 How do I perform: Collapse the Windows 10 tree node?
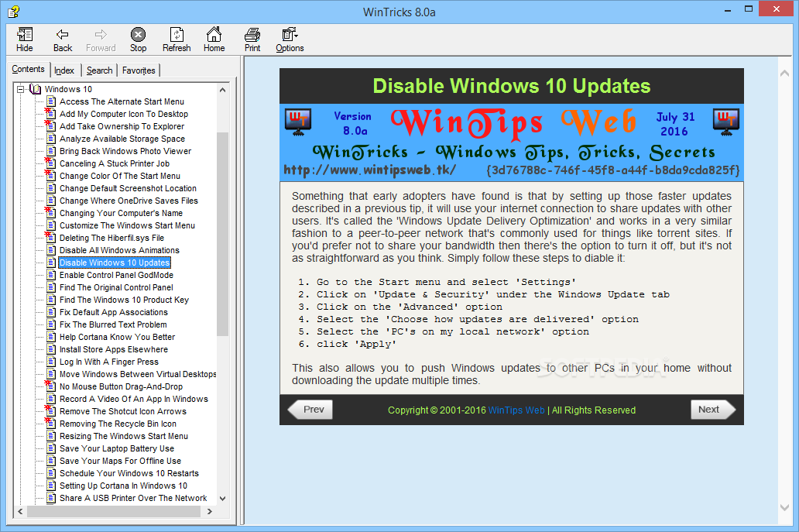pos(20,89)
